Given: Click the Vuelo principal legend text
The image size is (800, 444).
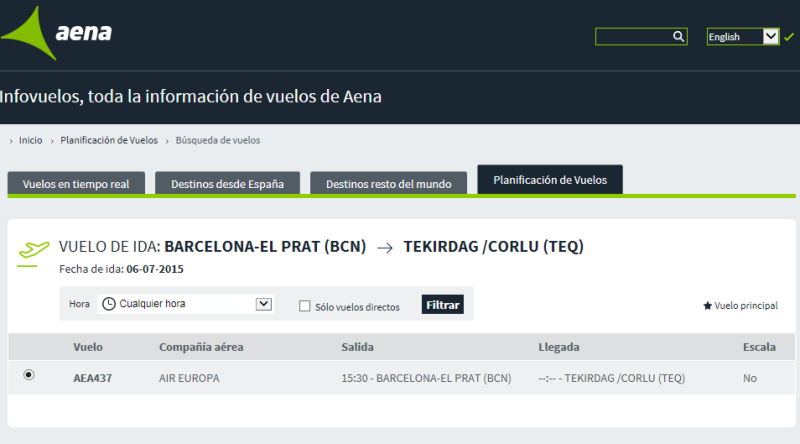Looking at the screenshot, I should (746, 306).
